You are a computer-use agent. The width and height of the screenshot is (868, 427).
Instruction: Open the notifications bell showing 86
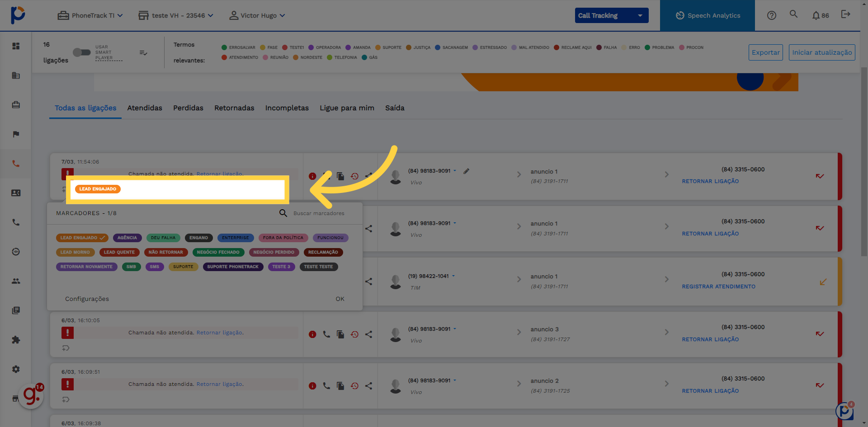(820, 15)
